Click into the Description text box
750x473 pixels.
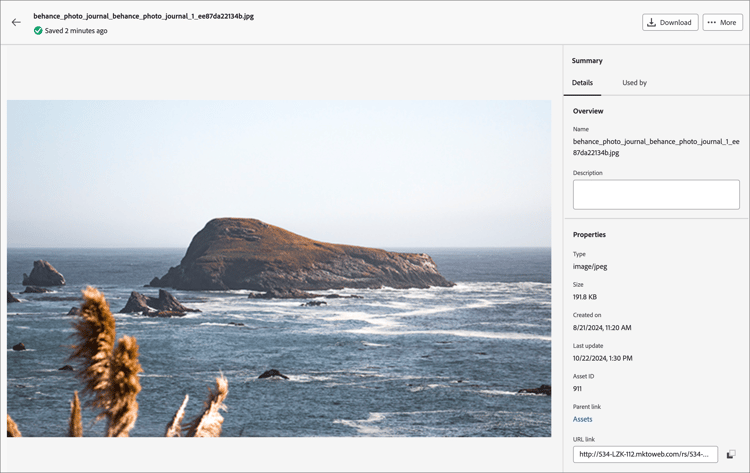(656, 195)
